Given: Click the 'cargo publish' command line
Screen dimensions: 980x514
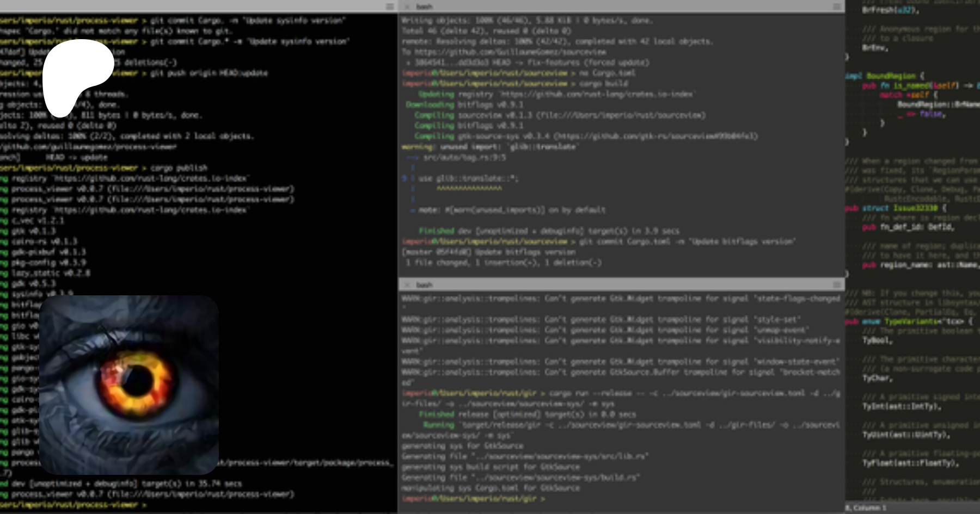Looking at the screenshot, I should [179, 168].
